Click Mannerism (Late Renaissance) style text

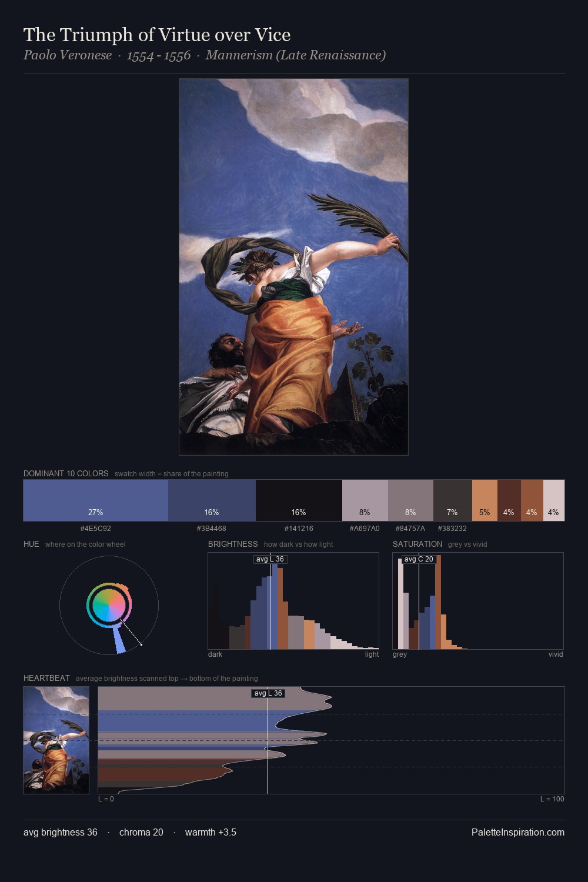[x=296, y=55]
